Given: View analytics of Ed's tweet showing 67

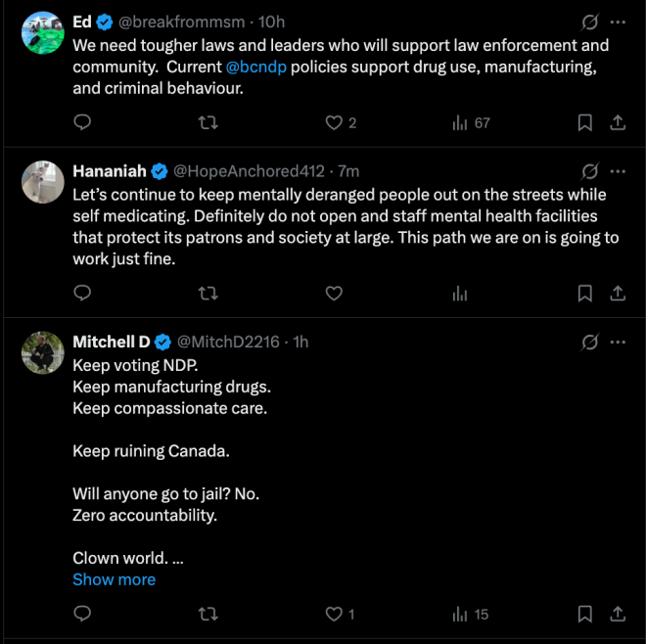Looking at the screenshot, I should [471, 122].
